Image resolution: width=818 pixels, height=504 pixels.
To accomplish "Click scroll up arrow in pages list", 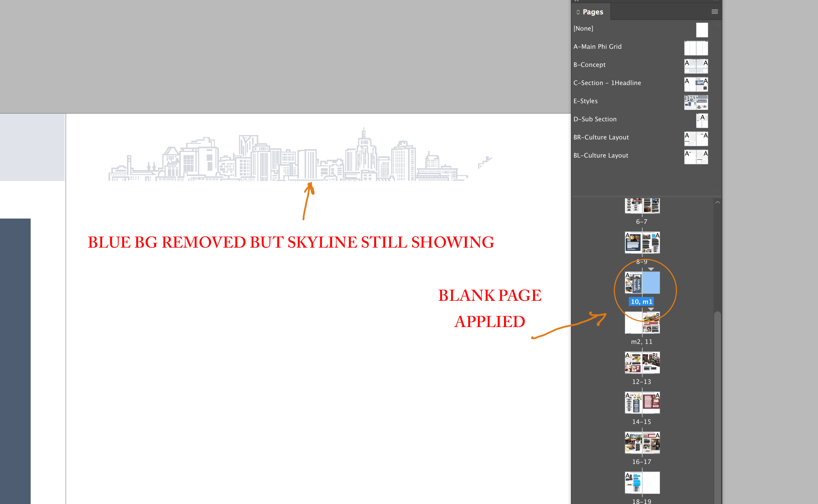I will [x=718, y=202].
